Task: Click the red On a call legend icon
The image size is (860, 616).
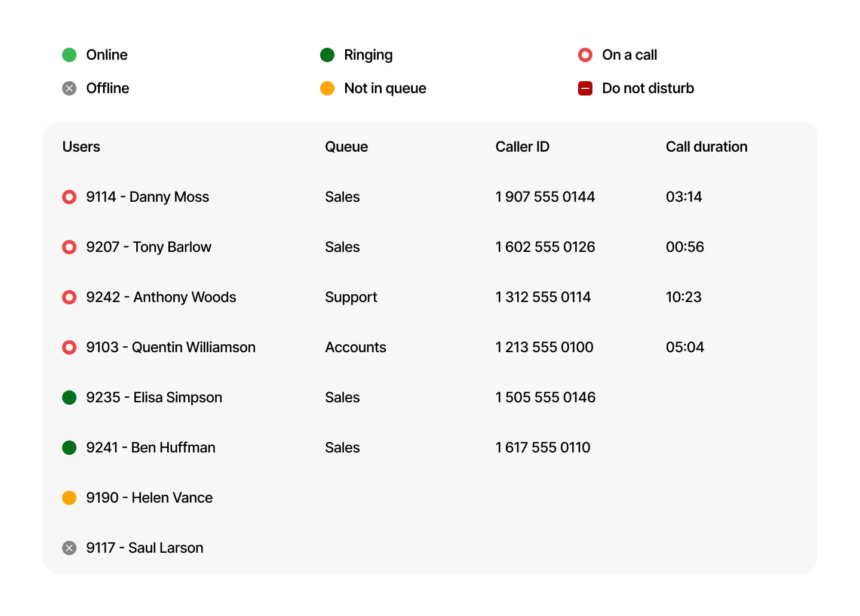Action: [x=585, y=55]
